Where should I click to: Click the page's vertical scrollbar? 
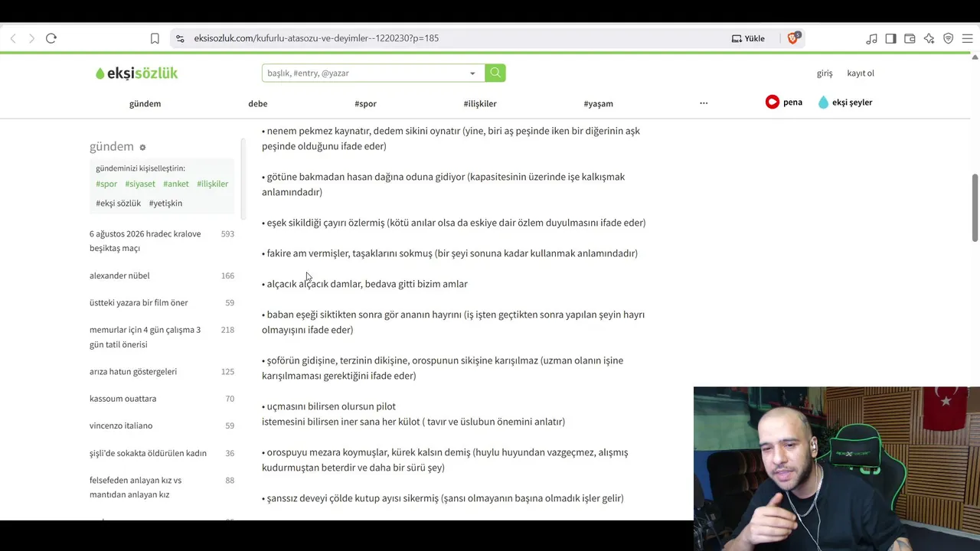click(x=975, y=207)
